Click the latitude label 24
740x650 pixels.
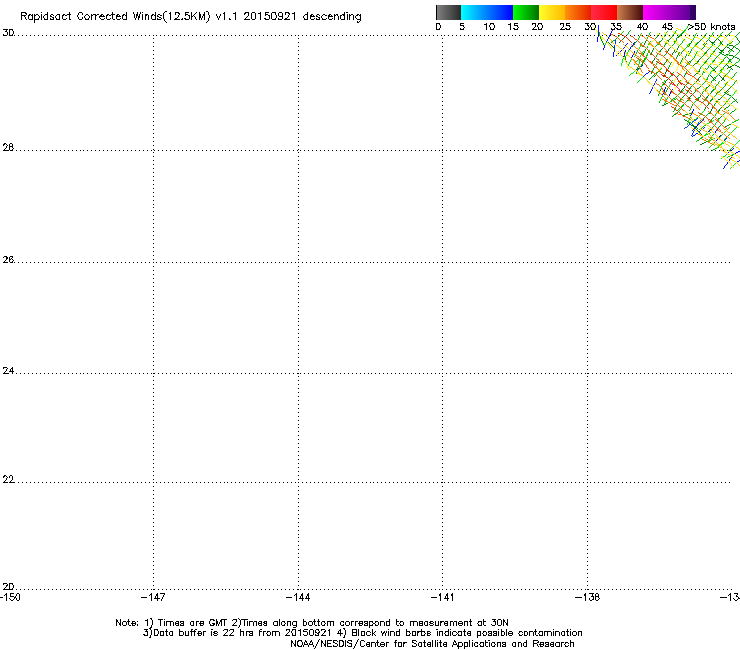[8, 371]
